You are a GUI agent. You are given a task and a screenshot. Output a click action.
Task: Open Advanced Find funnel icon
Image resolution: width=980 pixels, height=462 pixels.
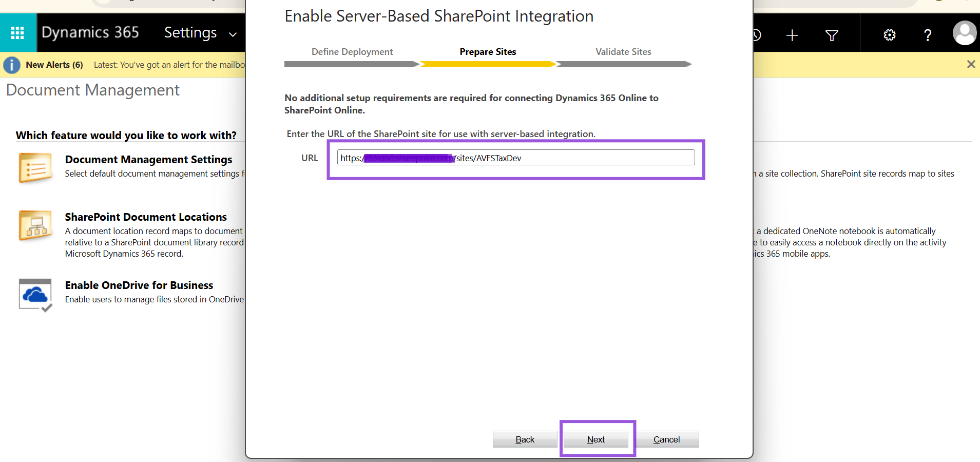(x=832, y=35)
